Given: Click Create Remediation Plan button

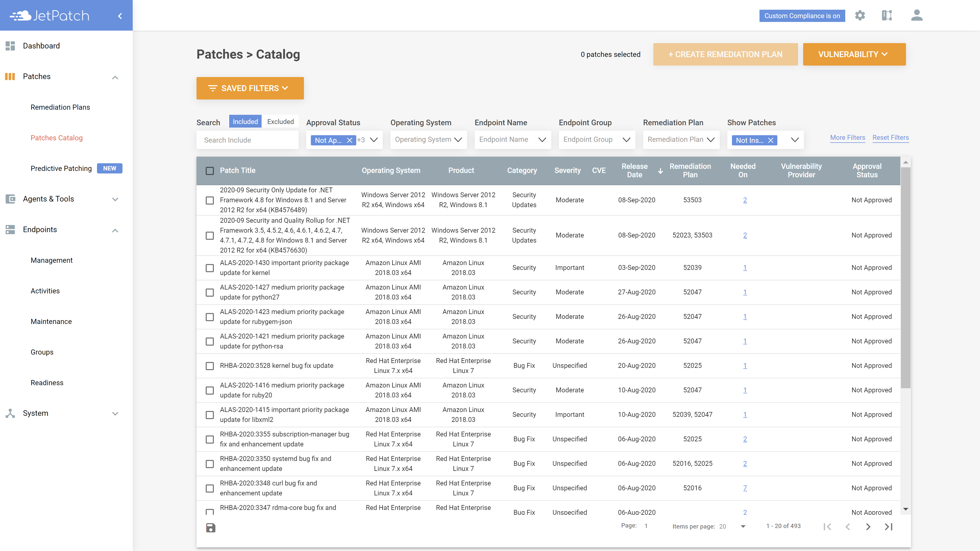Looking at the screenshot, I should (725, 54).
